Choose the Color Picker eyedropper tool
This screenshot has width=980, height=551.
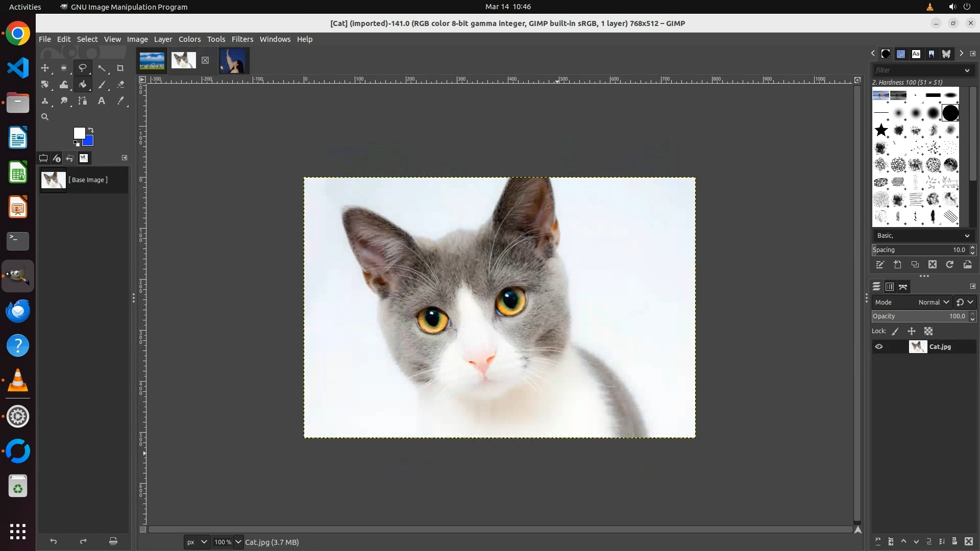click(x=120, y=101)
